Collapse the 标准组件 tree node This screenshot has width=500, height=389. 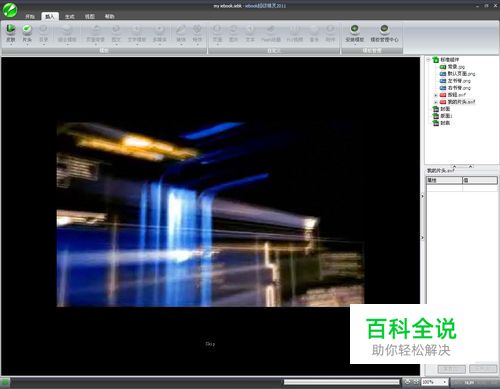tap(428, 60)
